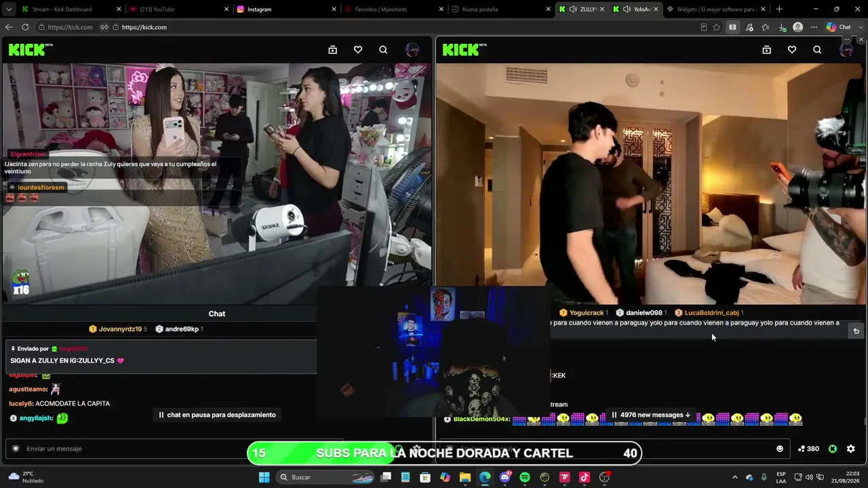Reload the page with refresh icon
This screenshot has width=868, height=488.
(x=25, y=27)
